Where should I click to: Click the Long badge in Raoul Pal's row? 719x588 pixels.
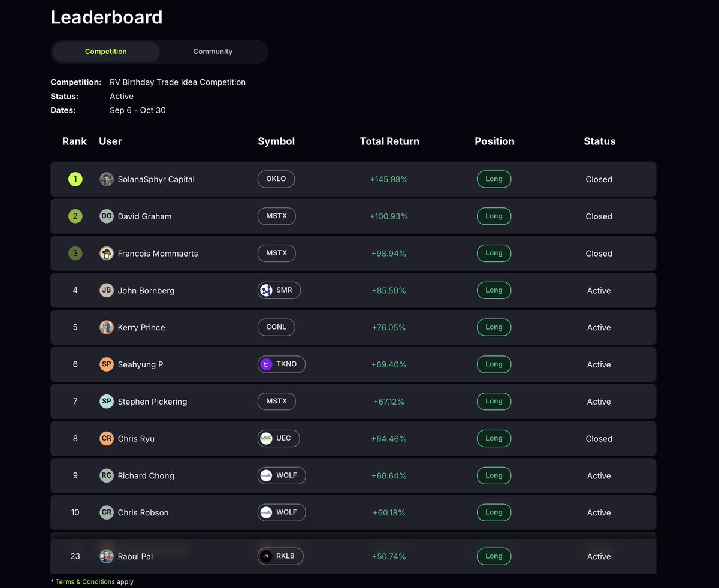pos(494,556)
